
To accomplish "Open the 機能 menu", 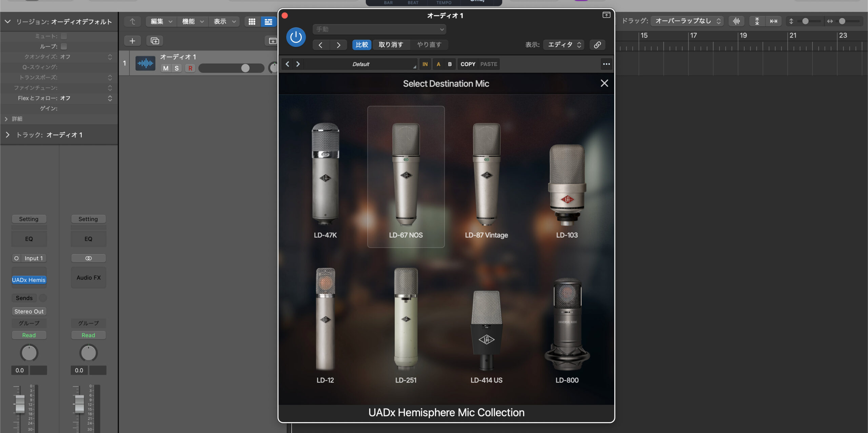I will click(193, 22).
